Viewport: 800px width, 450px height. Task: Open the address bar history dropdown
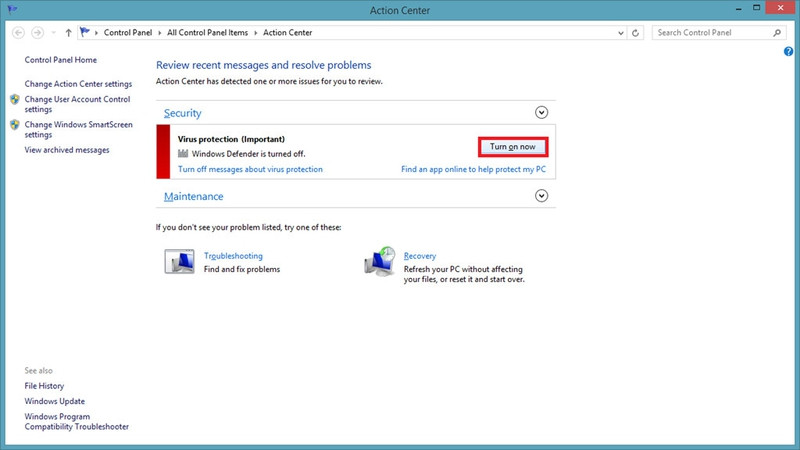619,33
